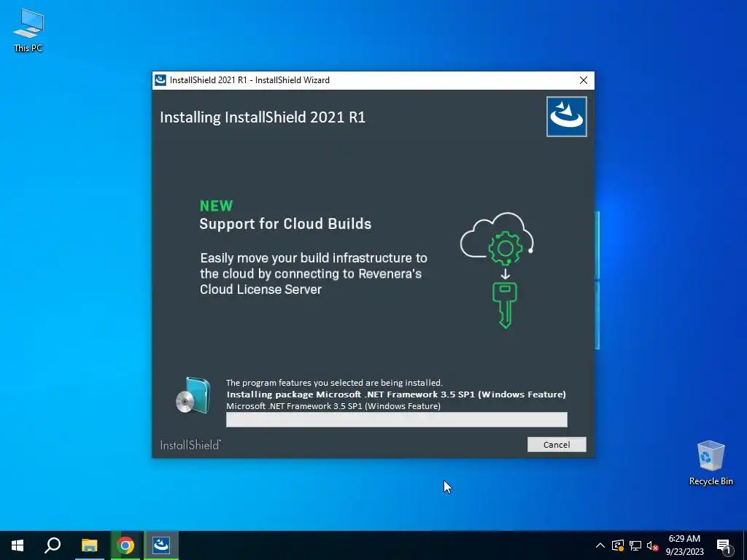Click 'The program features you selected' text
The image size is (747, 560).
(x=334, y=382)
